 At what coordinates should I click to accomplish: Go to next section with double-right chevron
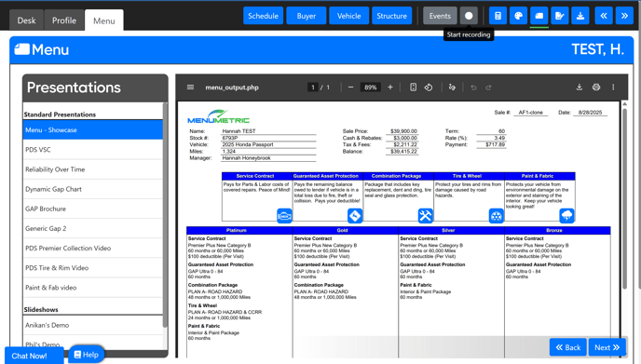coord(624,16)
